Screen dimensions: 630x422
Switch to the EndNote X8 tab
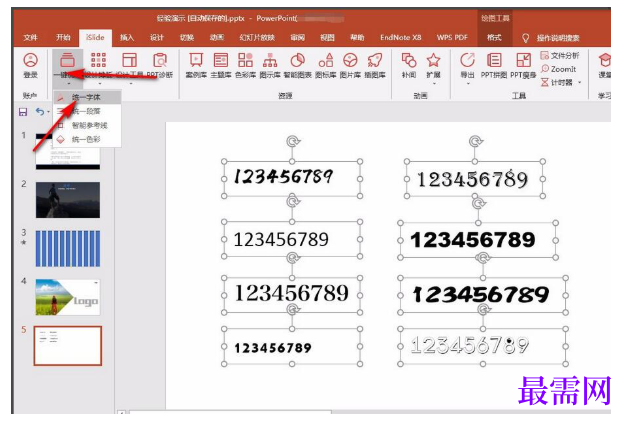pyautogui.click(x=401, y=37)
